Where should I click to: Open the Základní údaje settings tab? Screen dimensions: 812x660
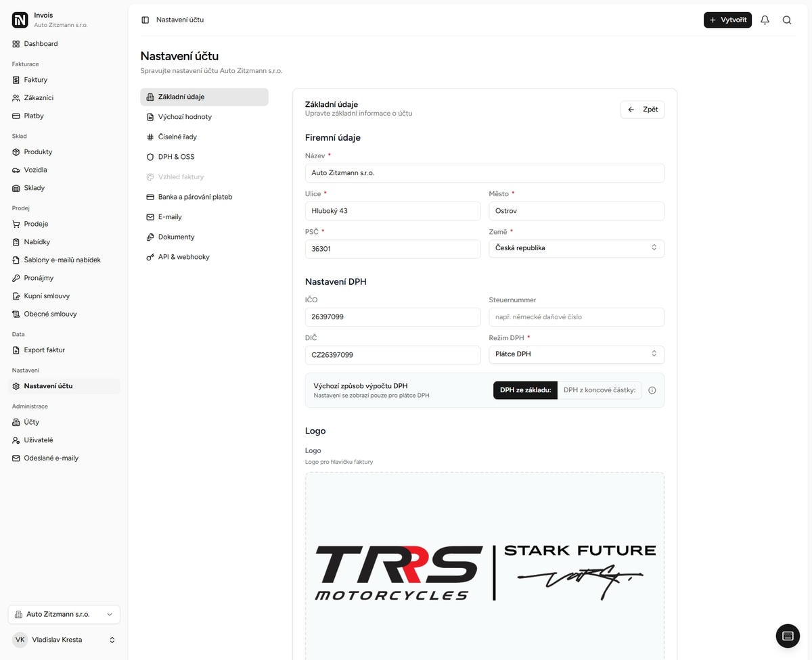point(204,97)
